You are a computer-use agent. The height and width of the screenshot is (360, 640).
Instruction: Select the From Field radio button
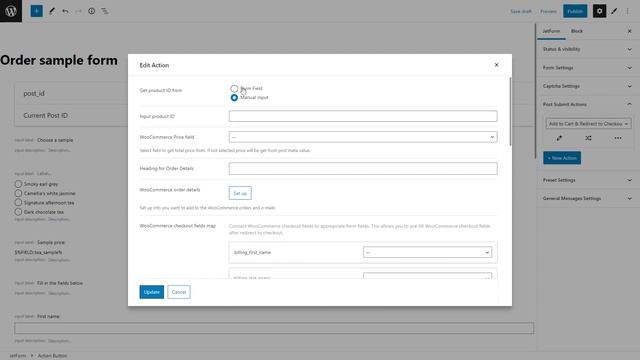point(234,89)
